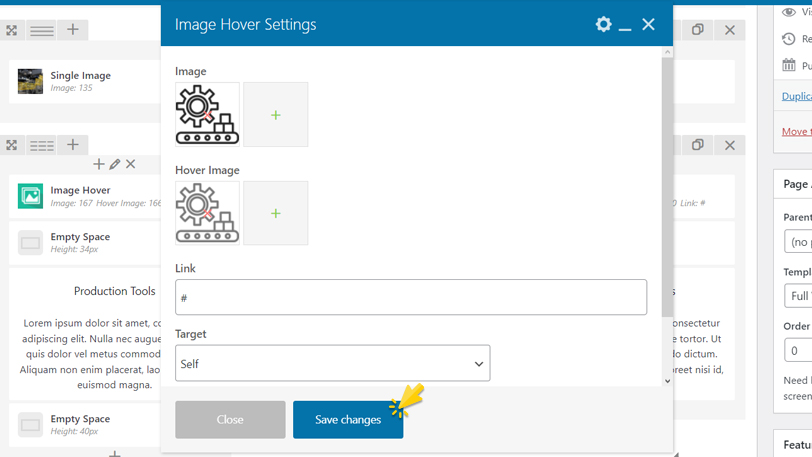
Task: Select the Image gear thumbnail
Action: tap(207, 115)
